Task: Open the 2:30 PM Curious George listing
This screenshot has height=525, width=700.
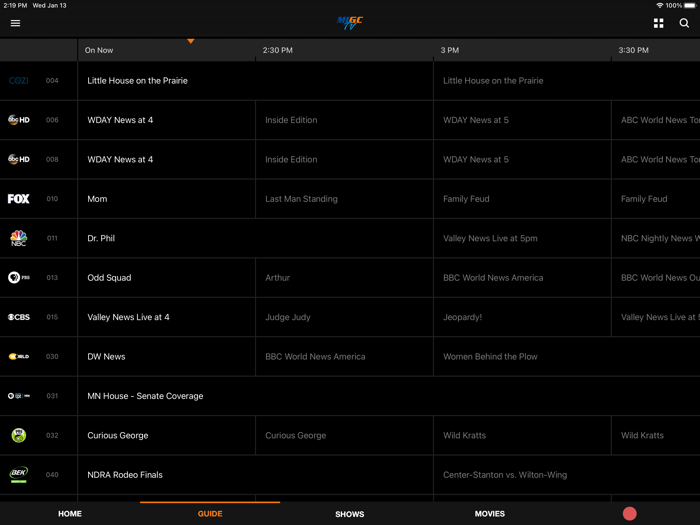Action: [344, 435]
